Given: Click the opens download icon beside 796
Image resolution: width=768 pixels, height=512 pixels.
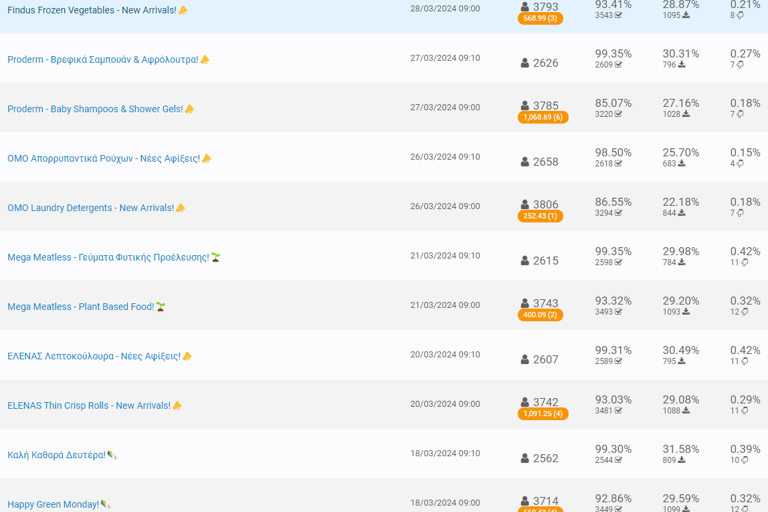Looking at the screenshot, I should 682,65.
